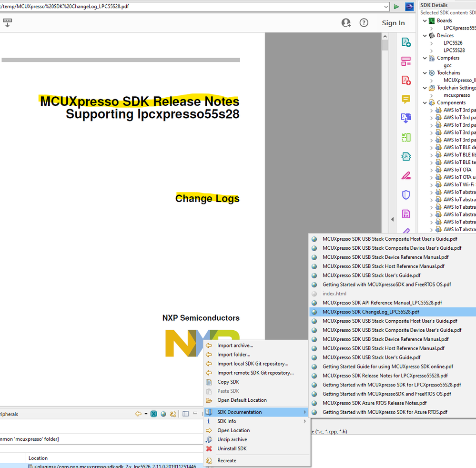Screen dimensions: 476x468
Task: Collapse the Compilers tree node
Action: (x=425, y=58)
